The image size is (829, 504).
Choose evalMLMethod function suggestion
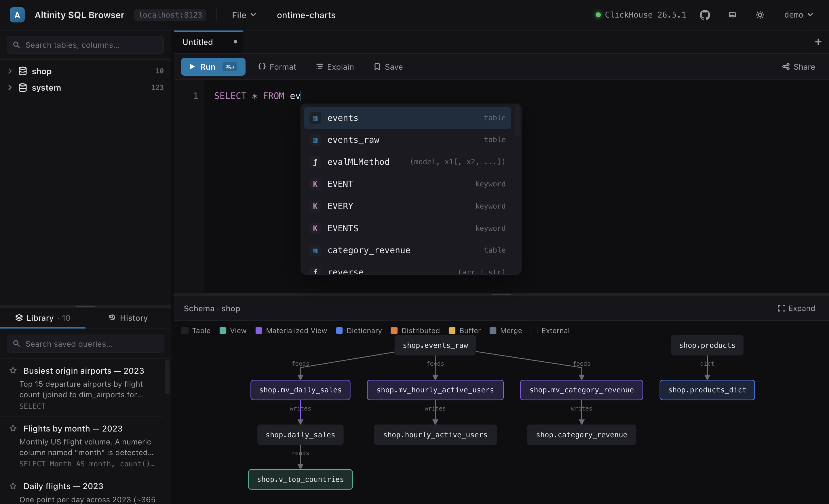tap(407, 162)
